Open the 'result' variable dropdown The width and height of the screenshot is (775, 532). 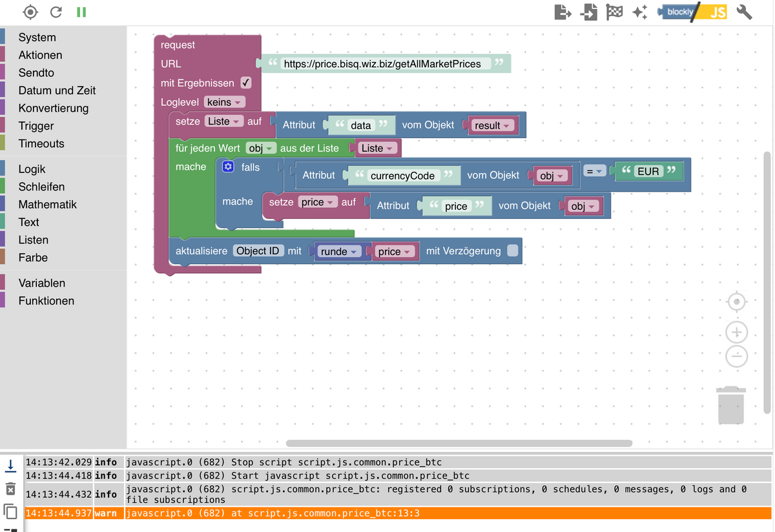(x=493, y=125)
